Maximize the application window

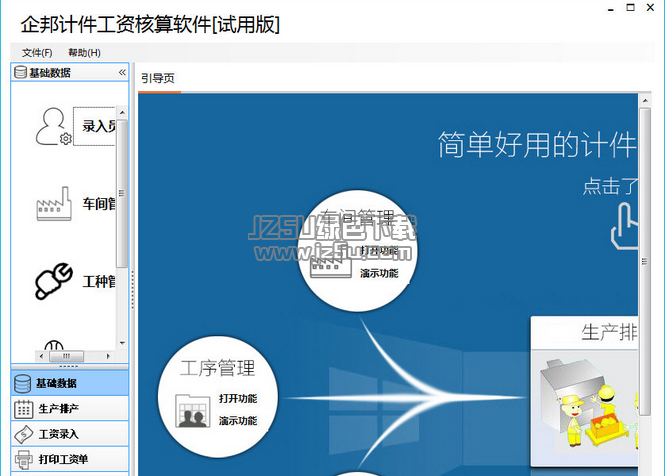[630, 8]
